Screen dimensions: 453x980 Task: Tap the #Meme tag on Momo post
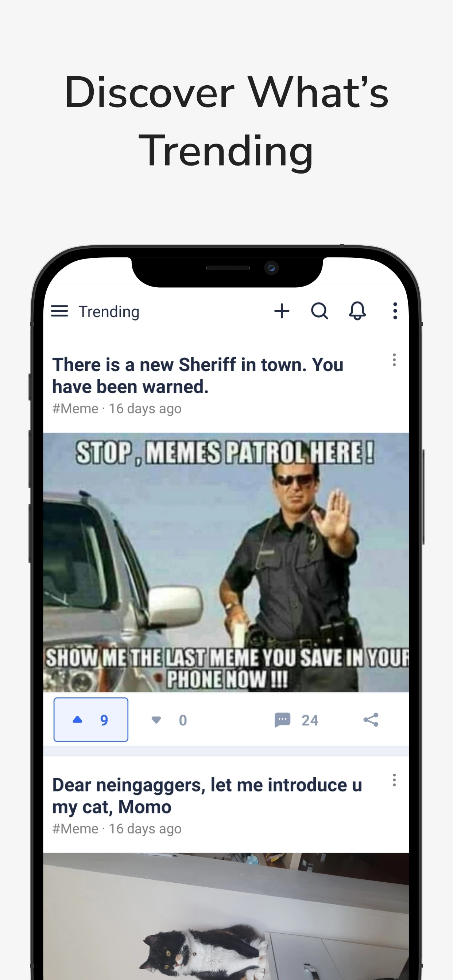click(75, 829)
